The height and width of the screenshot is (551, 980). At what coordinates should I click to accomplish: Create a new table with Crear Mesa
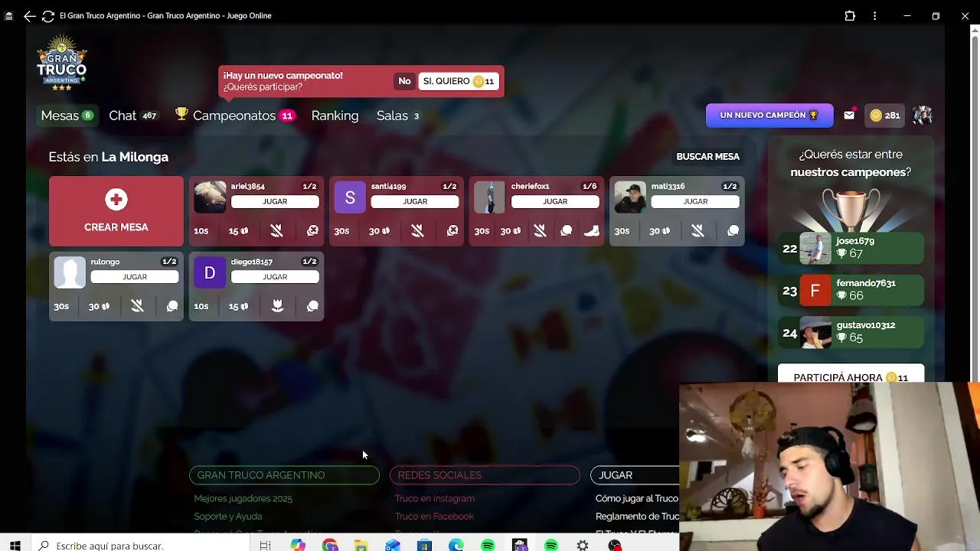click(x=116, y=211)
